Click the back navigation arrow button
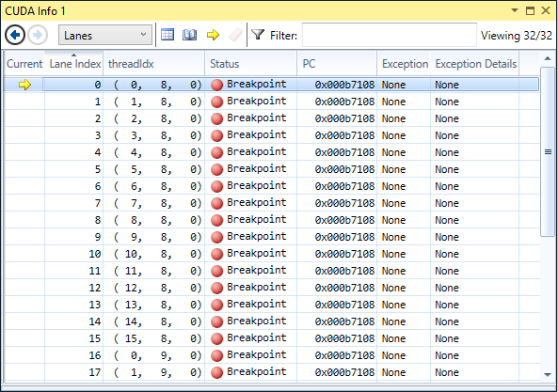558x392 pixels. 15,35
